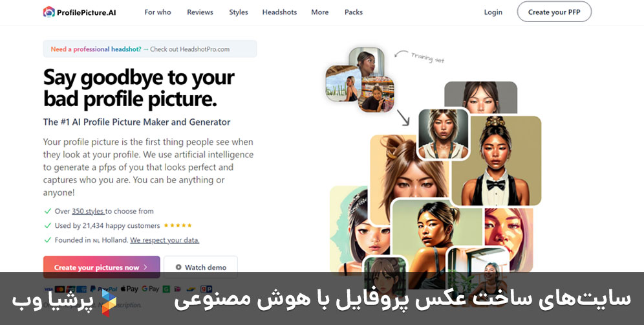Click the chevron arrow on Create your pictures now
Viewport: 644px width, 325px height.
pyautogui.click(x=145, y=267)
